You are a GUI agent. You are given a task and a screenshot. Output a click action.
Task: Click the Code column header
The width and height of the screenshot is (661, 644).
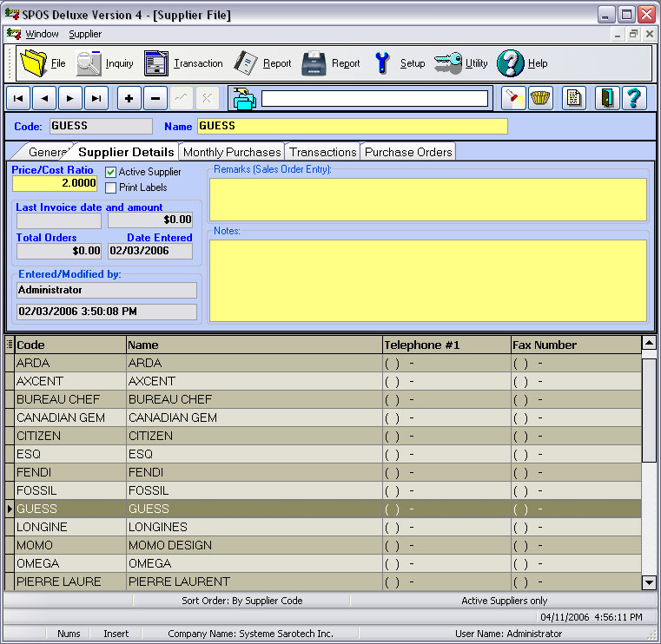click(70, 345)
